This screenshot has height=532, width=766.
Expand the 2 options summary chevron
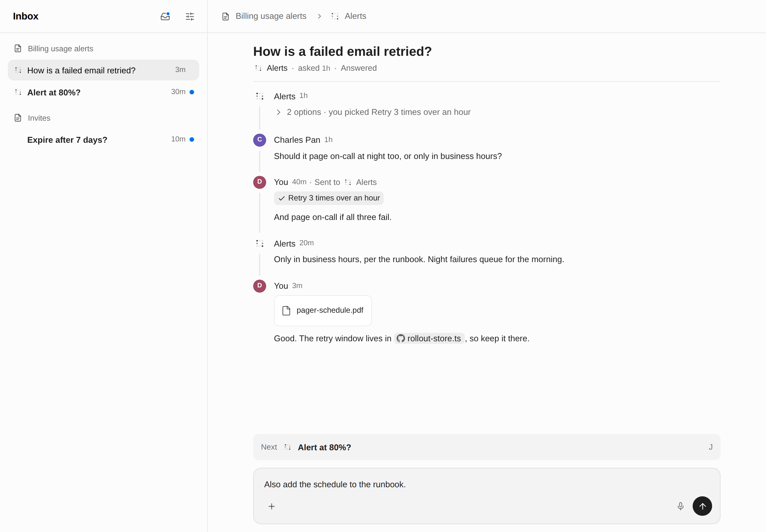pos(278,112)
